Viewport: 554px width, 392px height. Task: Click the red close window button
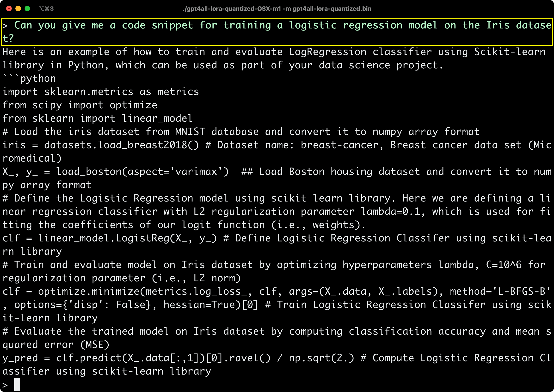(9, 9)
